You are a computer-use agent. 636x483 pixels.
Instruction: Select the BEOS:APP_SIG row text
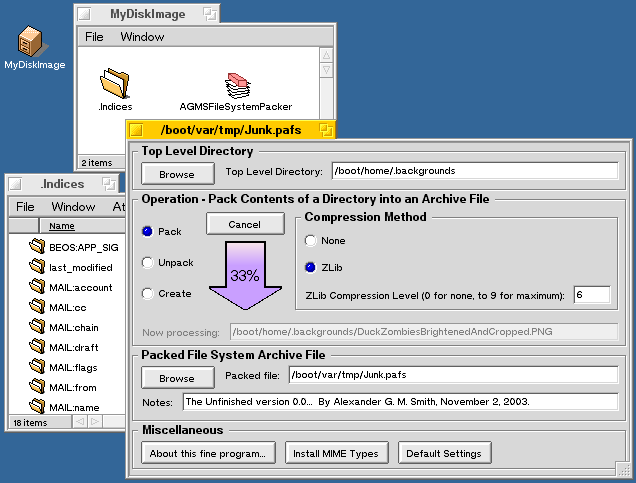coord(84,247)
